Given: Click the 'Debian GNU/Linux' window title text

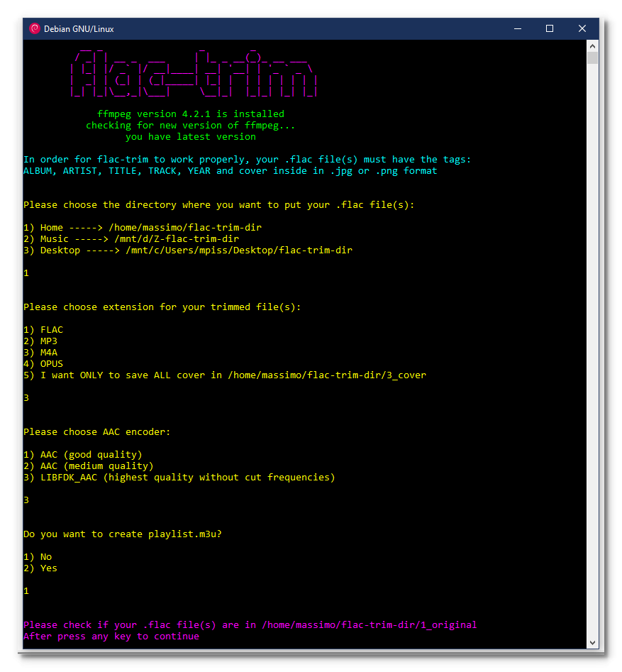Looking at the screenshot, I should [x=79, y=29].
